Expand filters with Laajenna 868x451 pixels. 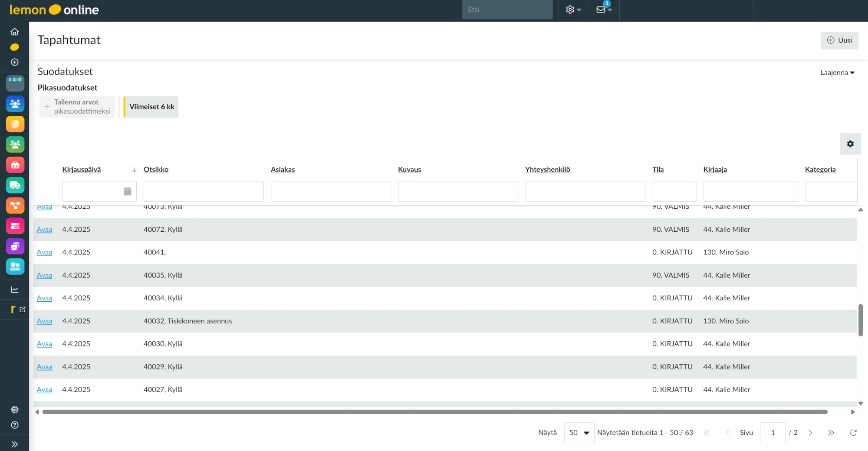click(x=837, y=72)
